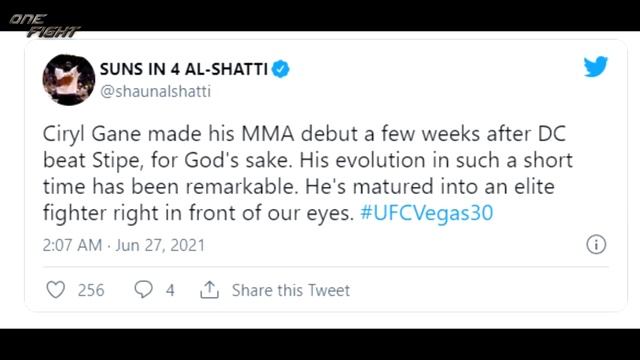640x360 pixels.
Task: Click the words Ciryl Gane in tweet
Action: pos(92,133)
